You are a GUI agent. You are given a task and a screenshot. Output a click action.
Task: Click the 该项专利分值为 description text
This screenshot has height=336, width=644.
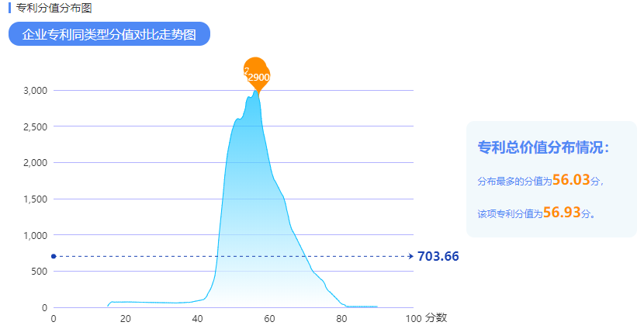[x=510, y=214]
